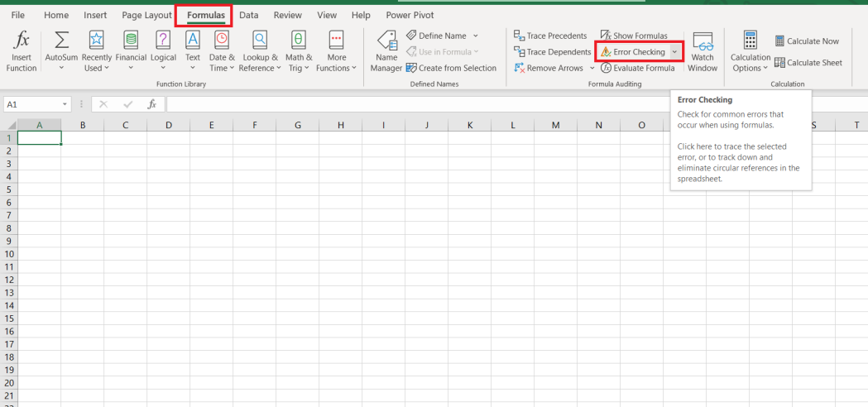Screen dimensions: 868x407
Task: Switch to the Home tab
Action: pos(56,15)
